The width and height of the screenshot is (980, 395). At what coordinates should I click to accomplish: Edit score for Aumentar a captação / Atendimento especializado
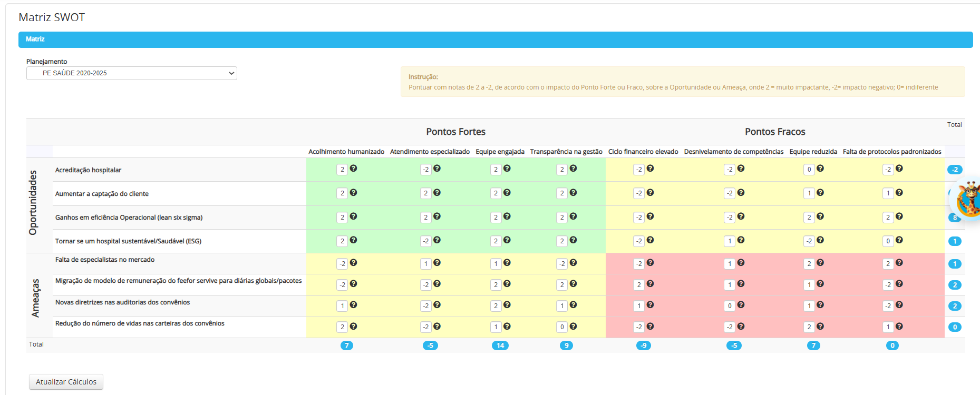(426, 193)
